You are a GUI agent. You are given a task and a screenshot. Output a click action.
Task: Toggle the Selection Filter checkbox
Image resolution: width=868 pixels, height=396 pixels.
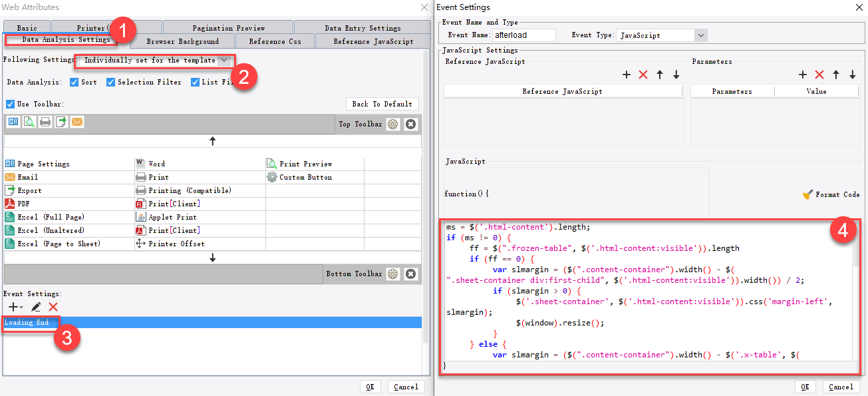pos(110,83)
